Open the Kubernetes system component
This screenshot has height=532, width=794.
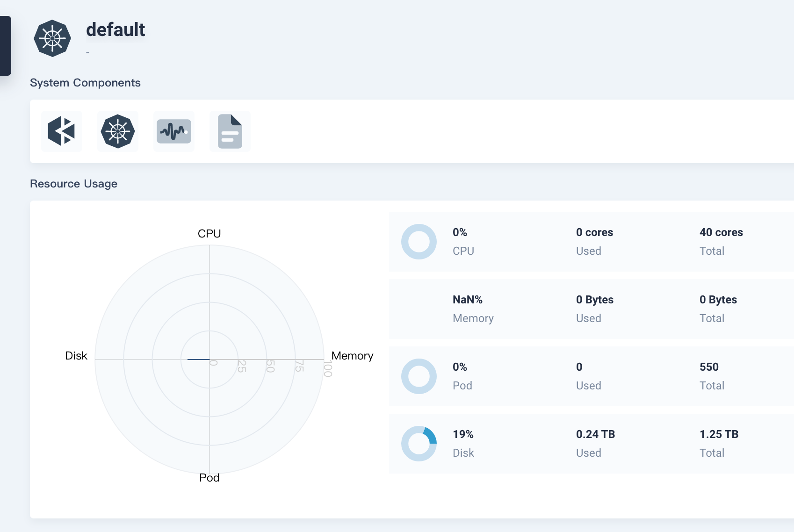click(x=117, y=131)
